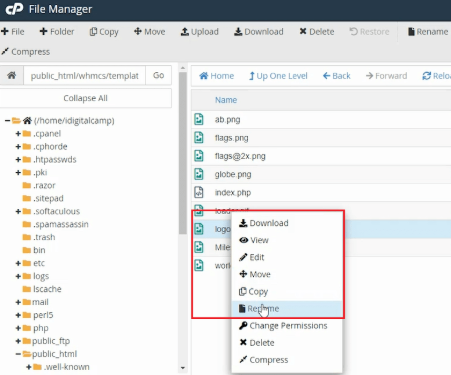
Task: Expand the .cpanel folder
Action: (18, 134)
